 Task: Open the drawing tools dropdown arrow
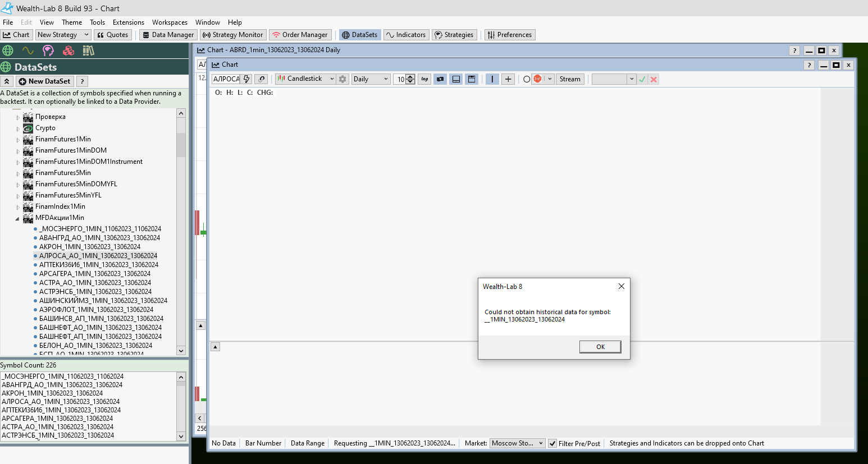(550, 79)
